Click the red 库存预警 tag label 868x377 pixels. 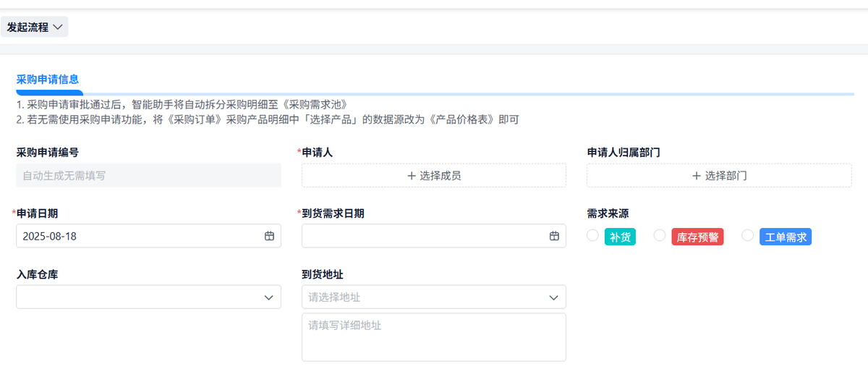[x=697, y=237]
